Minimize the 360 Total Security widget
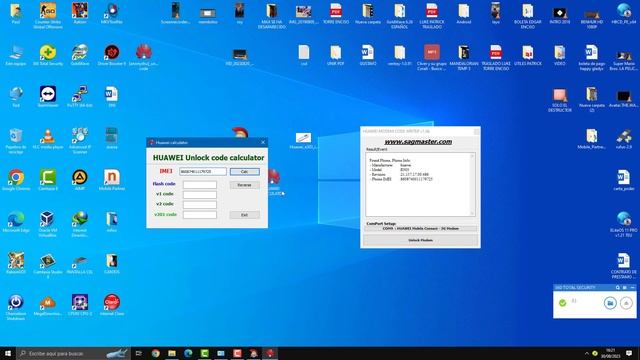Viewport: 640px width, 360px height. click(633, 287)
